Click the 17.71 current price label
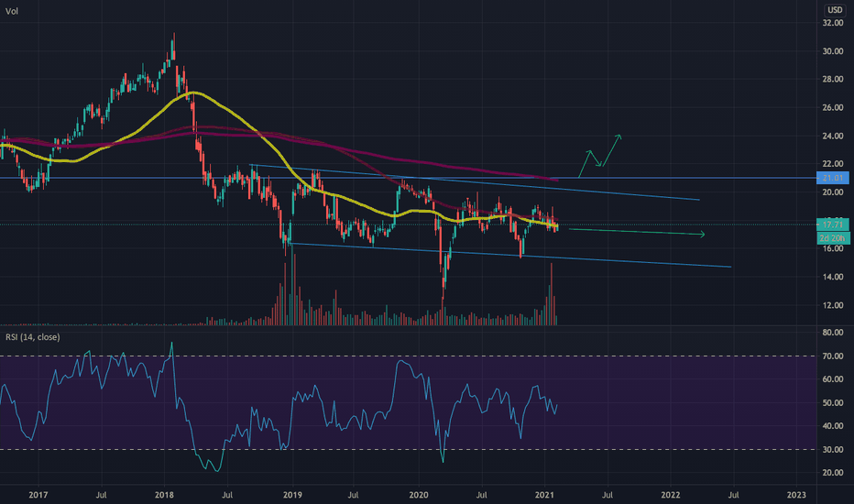Viewport: 854px width, 504px height. (x=833, y=225)
